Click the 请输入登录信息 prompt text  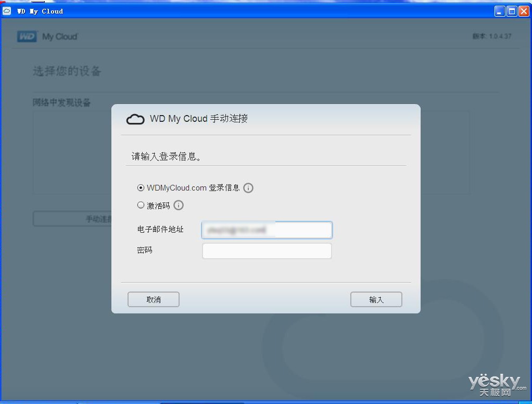pyautogui.click(x=166, y=156)
